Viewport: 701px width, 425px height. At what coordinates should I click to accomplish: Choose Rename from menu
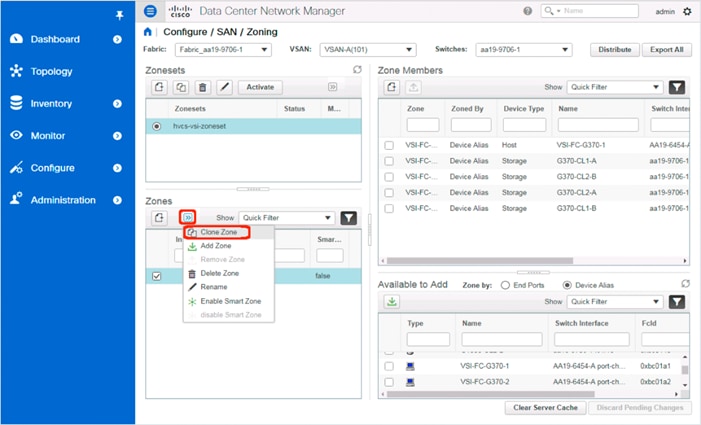pyautogui.click(x=214, y=287)
